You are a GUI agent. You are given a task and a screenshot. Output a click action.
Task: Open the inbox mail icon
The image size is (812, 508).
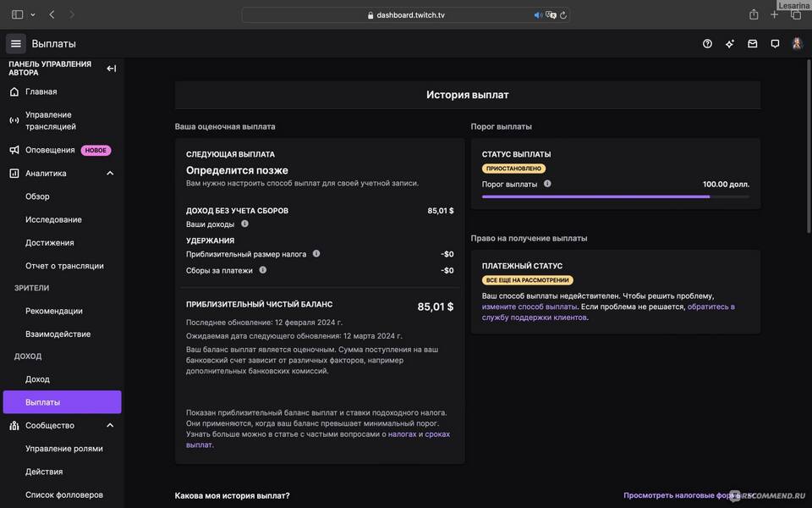tap(752, 44)
